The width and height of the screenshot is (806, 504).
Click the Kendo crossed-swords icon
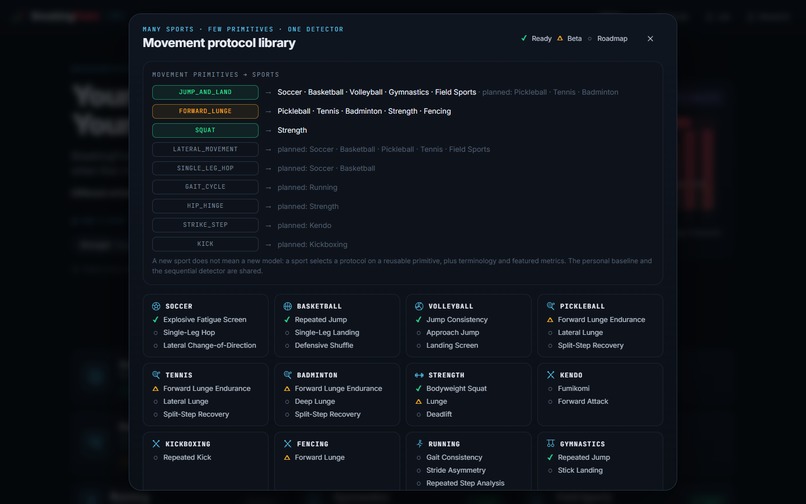point(551,375)
